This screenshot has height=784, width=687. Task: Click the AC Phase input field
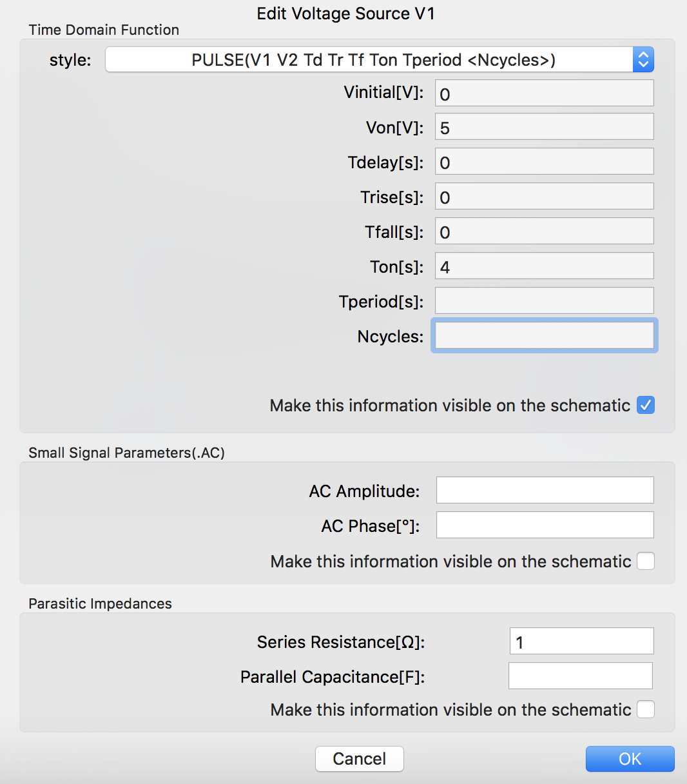click(x=545, y=525)
